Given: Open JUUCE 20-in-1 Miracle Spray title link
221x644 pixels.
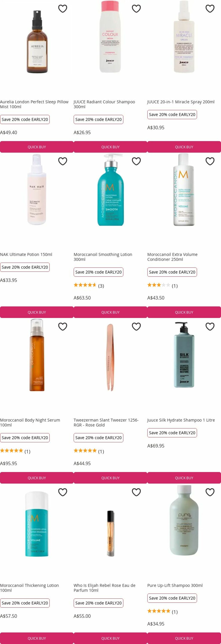Looking at the screenshot, I should coord(181,102).
